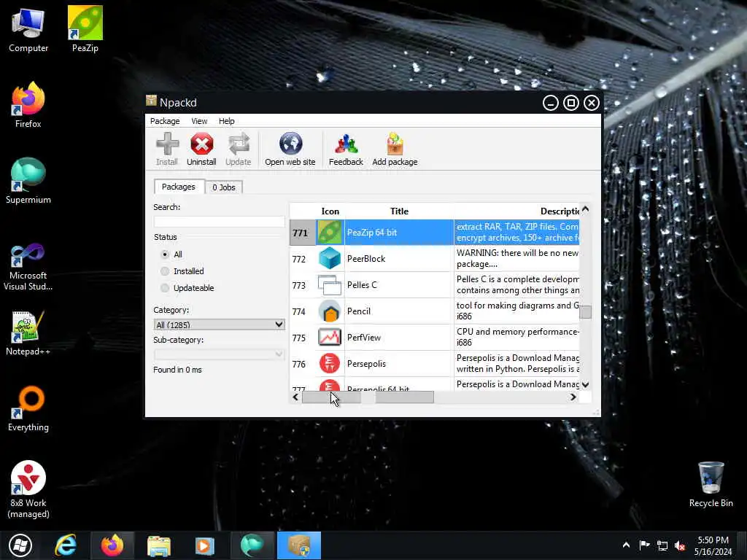
Task: Click the network tray icon
Action: click(662, 545)
